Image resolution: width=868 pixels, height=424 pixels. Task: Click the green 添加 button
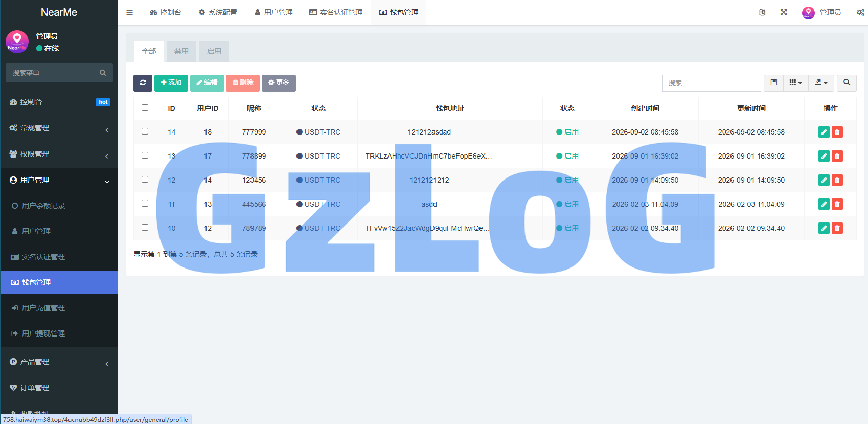(171, 83)
